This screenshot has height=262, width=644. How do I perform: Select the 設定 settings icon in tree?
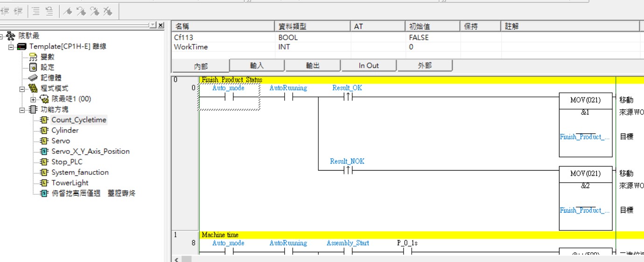33,67
